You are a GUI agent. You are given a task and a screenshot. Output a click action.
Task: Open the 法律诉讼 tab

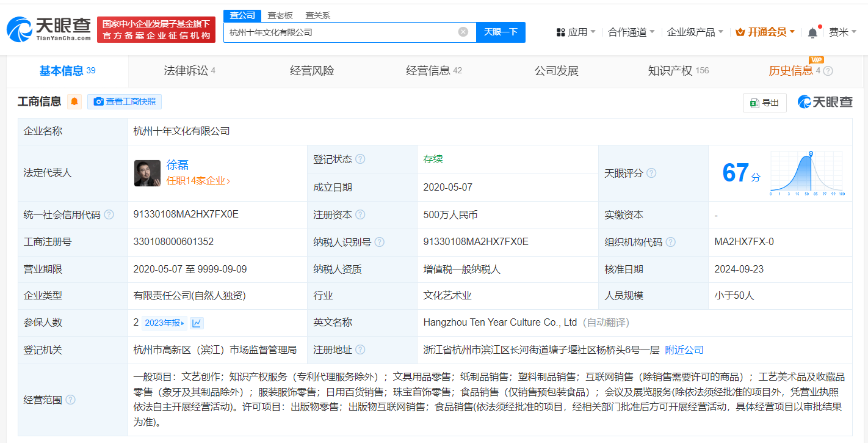pos(189,71)
